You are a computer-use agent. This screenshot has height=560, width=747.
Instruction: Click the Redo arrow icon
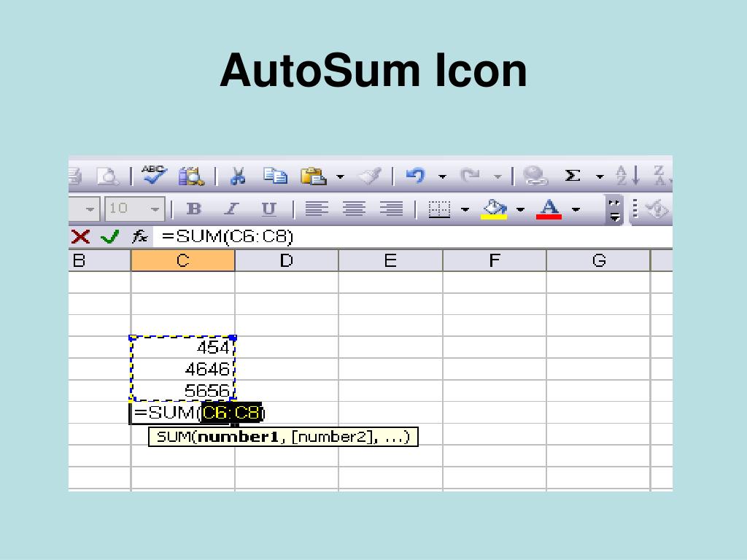pyautogui.click(x=471, y=176)
